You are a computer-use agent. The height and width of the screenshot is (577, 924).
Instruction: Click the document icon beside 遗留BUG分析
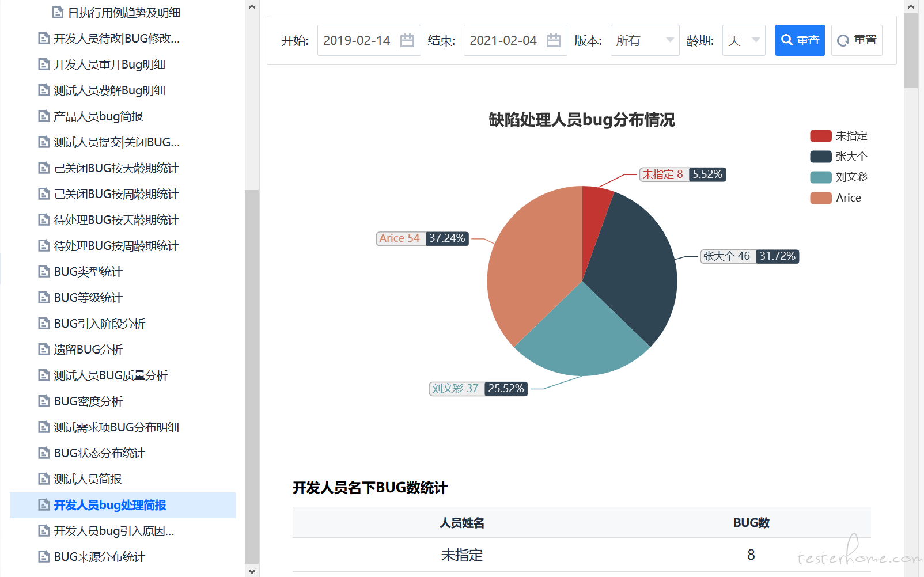(44, 350)
